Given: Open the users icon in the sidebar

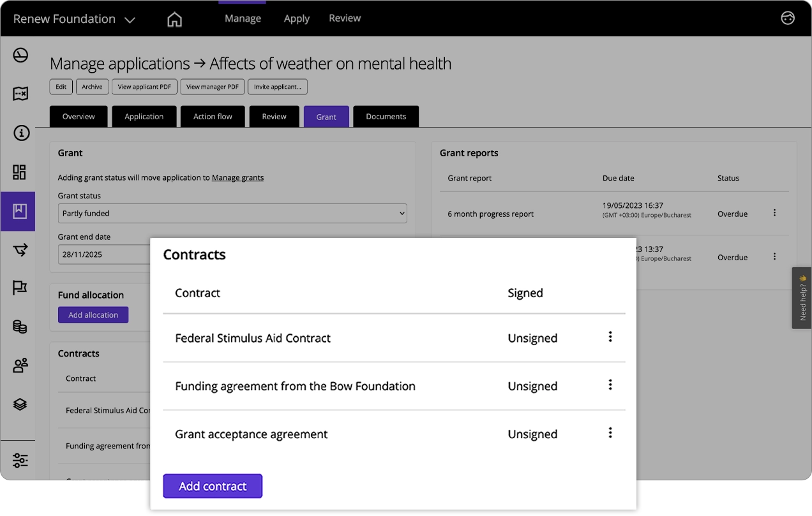Looking at the screenshot, I should pos(19,365).
